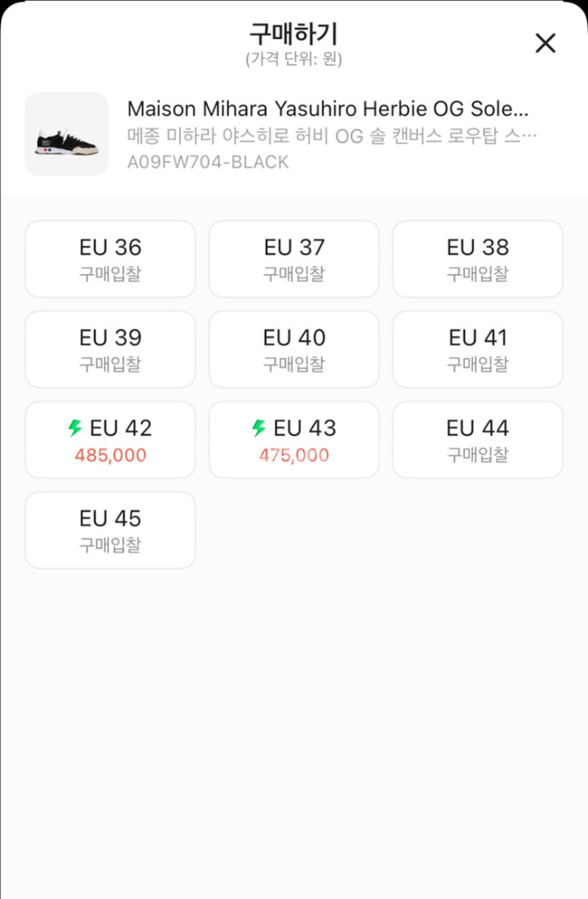This screenshot has height=899, width=588.
Task: Close the purchase size sheet
Action: 545,43
